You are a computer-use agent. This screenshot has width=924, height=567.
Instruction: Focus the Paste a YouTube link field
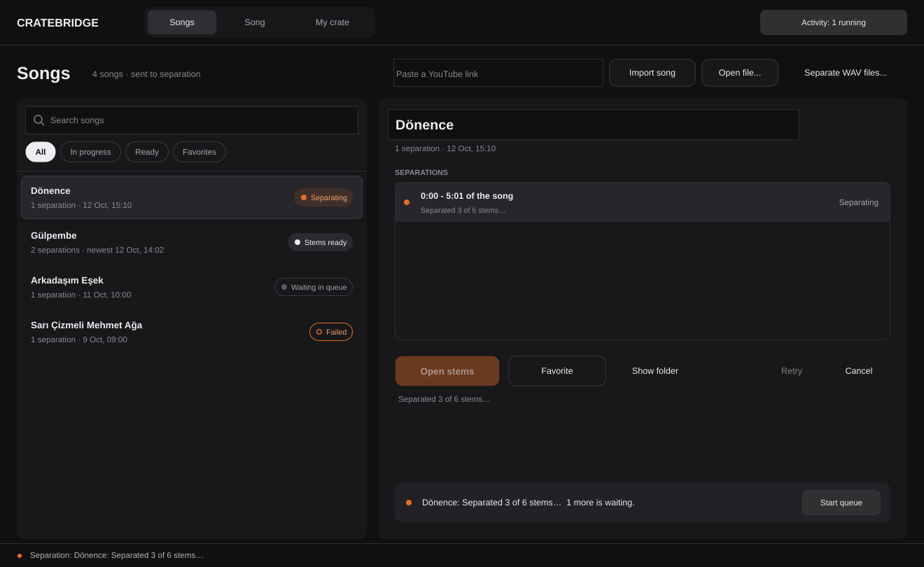[498, 73]
